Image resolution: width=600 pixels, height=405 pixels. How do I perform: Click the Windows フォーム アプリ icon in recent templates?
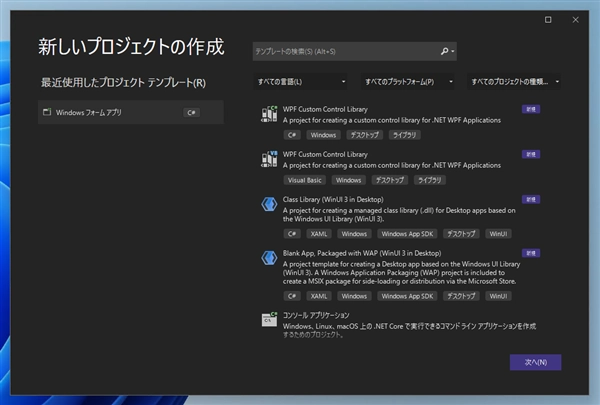(47, 112)
